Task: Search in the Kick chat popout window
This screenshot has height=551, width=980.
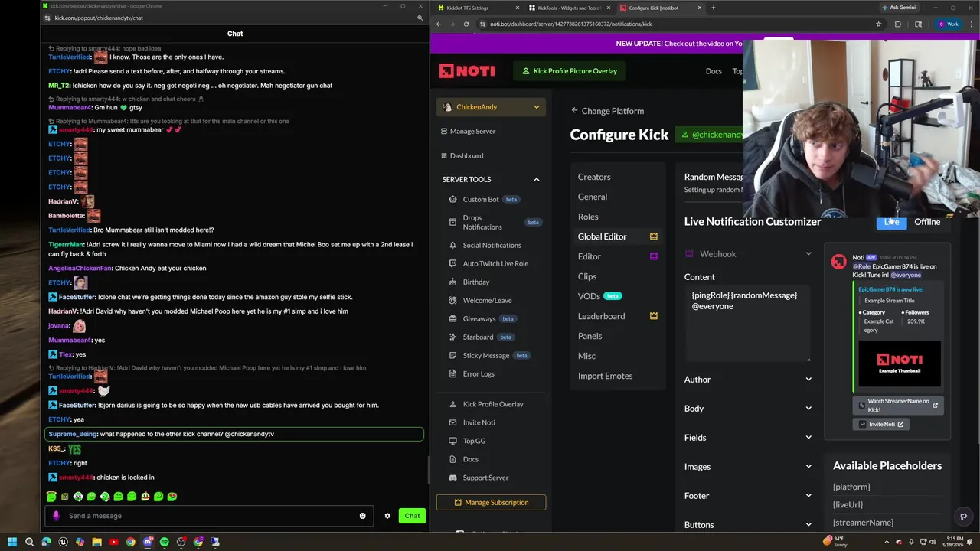Action: 420,18
